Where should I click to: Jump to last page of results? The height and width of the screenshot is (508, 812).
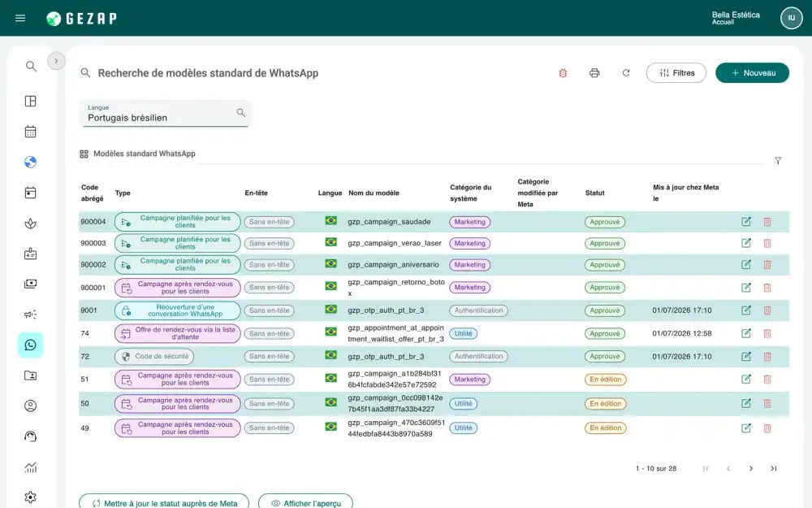coord(773,469)
